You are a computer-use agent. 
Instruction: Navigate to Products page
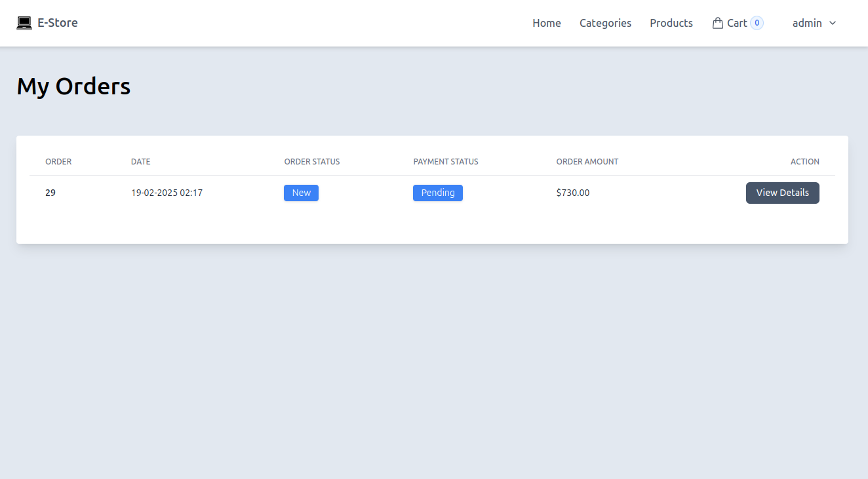671,23
